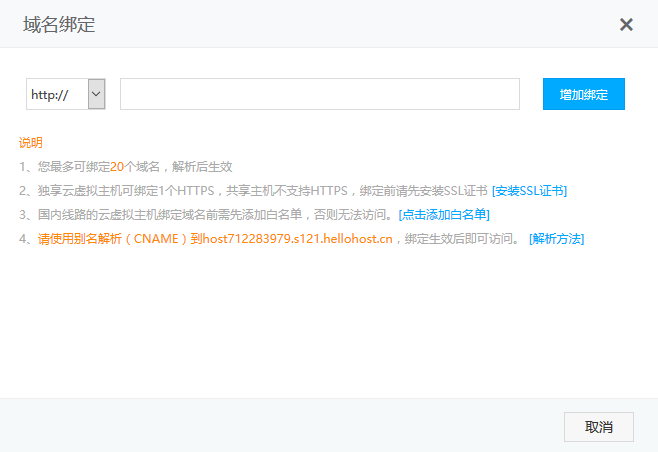Click the highlighted number 20 in note 1

pyautogui.click(x=117, y=167)
